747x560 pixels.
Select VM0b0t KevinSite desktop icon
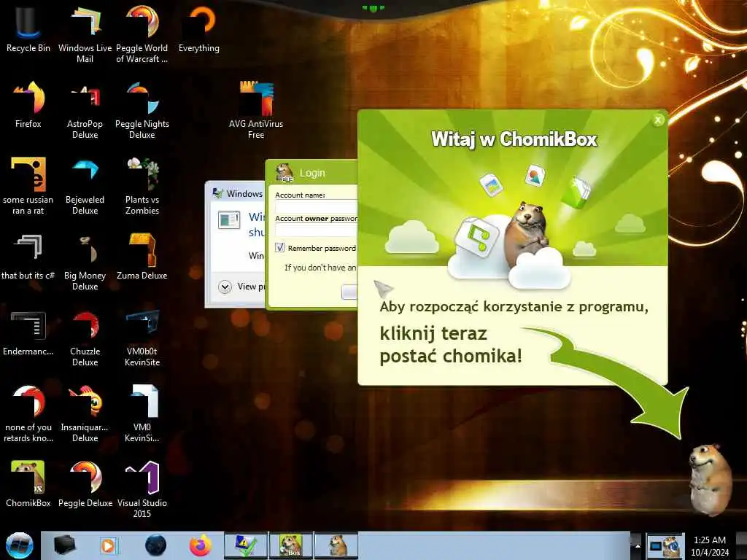click(x=142, y=337)
